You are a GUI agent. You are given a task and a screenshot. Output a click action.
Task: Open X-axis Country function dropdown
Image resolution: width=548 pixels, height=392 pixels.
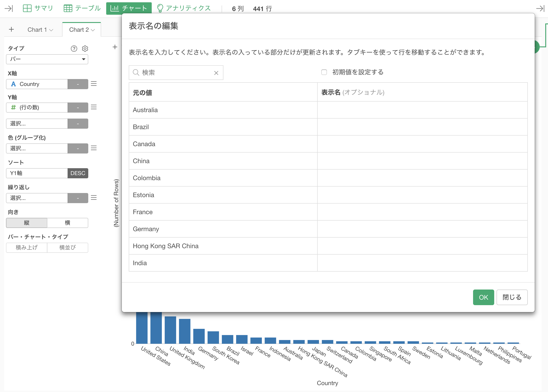(78, 84)
